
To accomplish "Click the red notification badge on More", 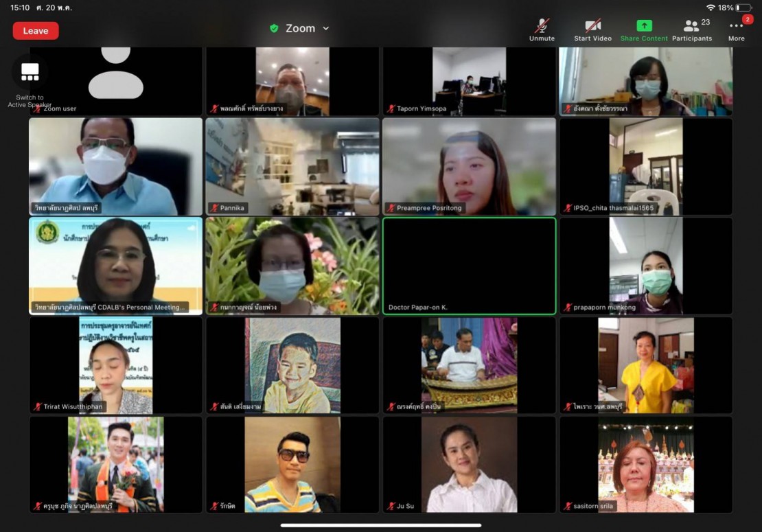I will 748,19.
